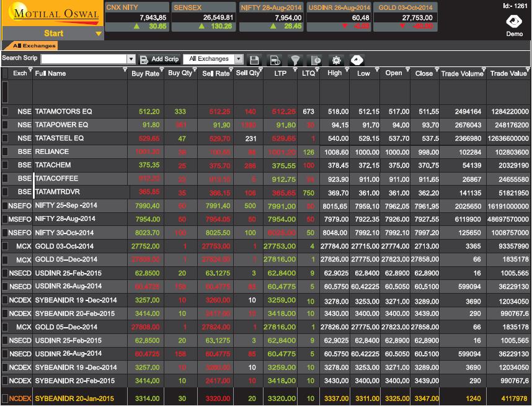Click the Id:- 1261 label
The image size is (532, 406).
click(515, 6)
